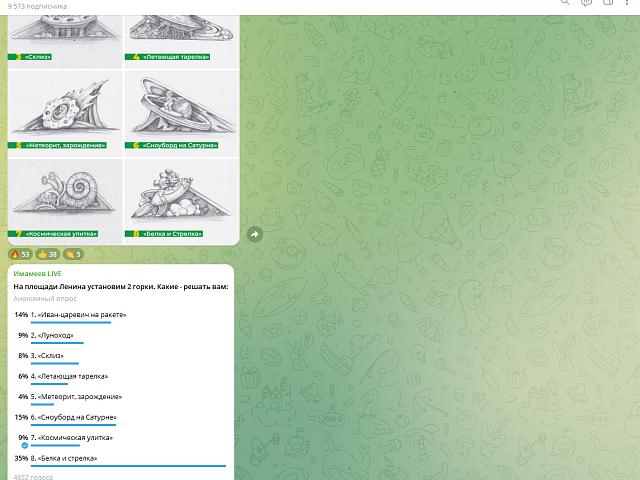Click the thumbs-up reaction with 38
The height and width of the screenshot is (480, 640).
pyautogui.click(x=48, y=254)
